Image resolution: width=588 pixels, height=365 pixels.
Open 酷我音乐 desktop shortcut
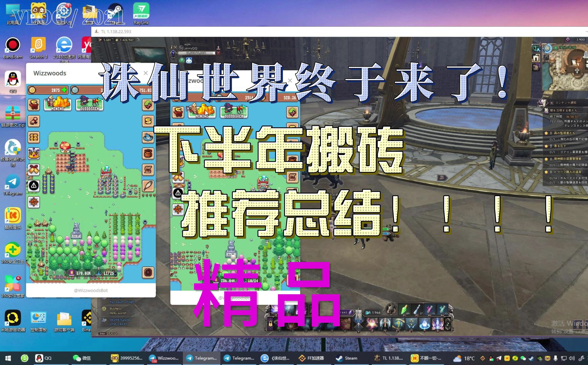[13, 219]
